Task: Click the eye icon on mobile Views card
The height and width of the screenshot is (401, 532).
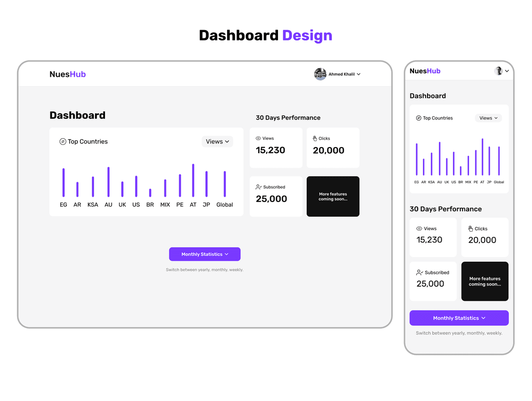Action: coord(419,229)
